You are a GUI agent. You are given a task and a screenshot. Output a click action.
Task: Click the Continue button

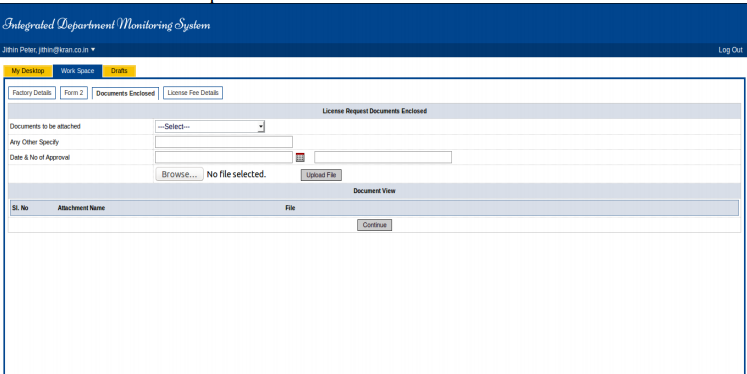point(374,225)
